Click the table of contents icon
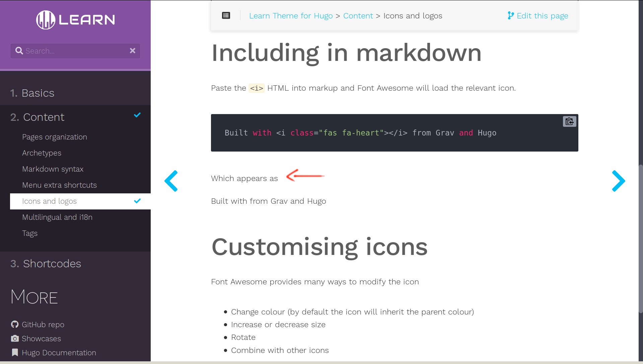The height and width of the screenshot is (364, 643). (x=226, y=16)
